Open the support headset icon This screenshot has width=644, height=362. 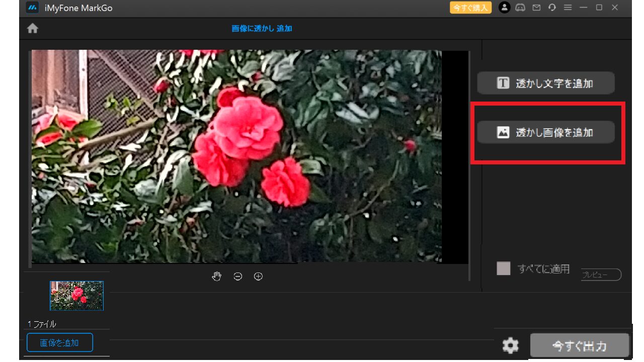[x=552, y=8]
